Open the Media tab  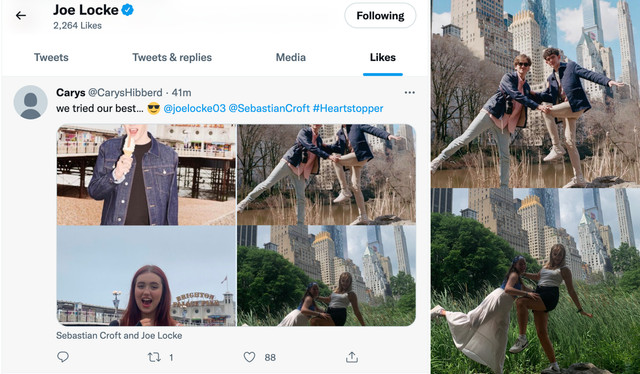(291, 58)
